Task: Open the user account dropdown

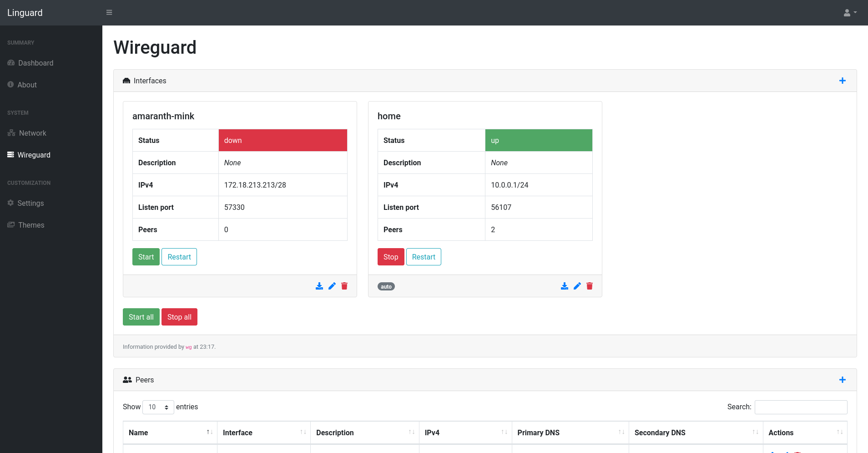Action: point(850,13)
